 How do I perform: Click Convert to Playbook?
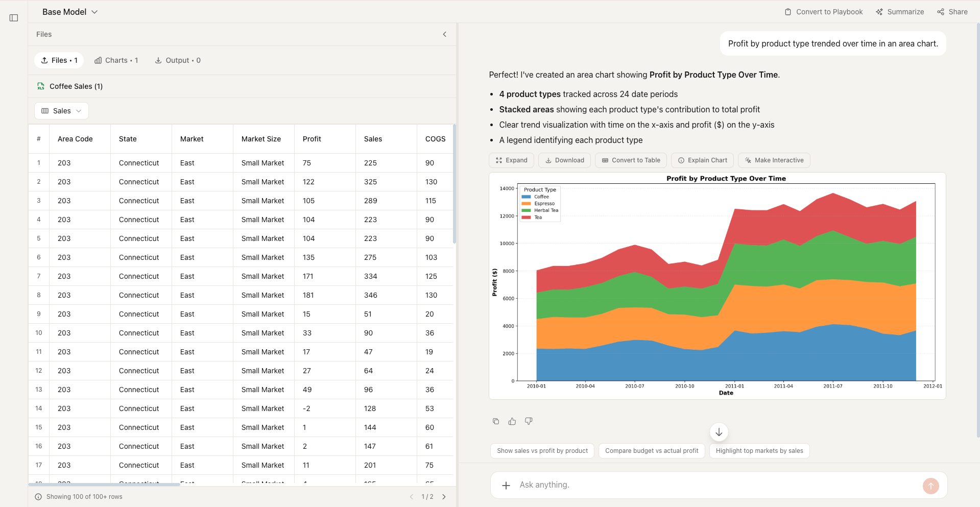pyautogui.click(x=824, y=12)
